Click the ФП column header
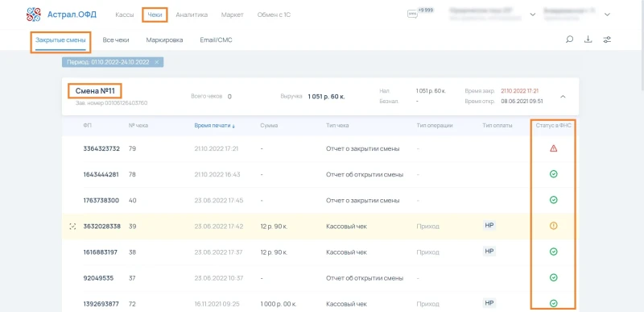The image size is (644, 312). click(87, 126)
